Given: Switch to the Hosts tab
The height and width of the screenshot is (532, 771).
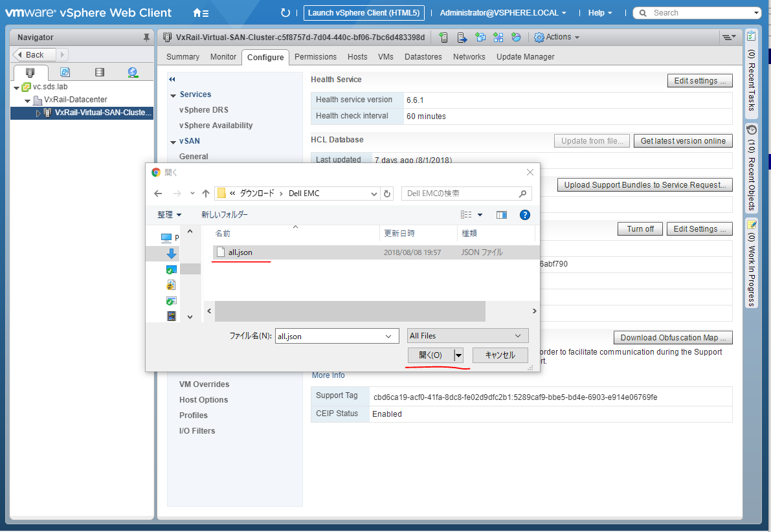Looking at the screenshot, I should point(357,57).
